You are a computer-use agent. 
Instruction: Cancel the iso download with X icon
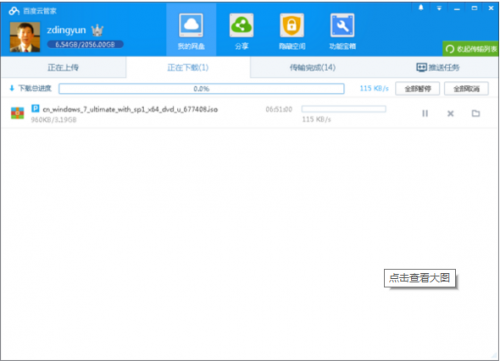pyautogui.click(x=450, y=114)
